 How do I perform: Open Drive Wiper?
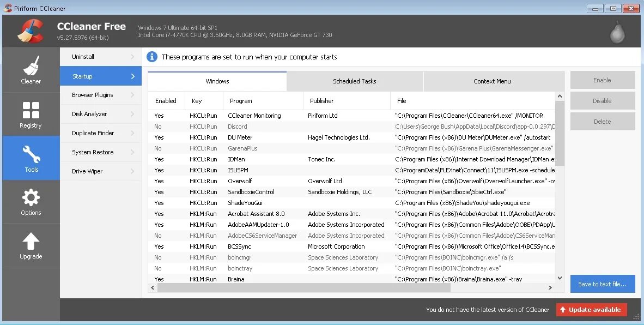tap(101, 171)
